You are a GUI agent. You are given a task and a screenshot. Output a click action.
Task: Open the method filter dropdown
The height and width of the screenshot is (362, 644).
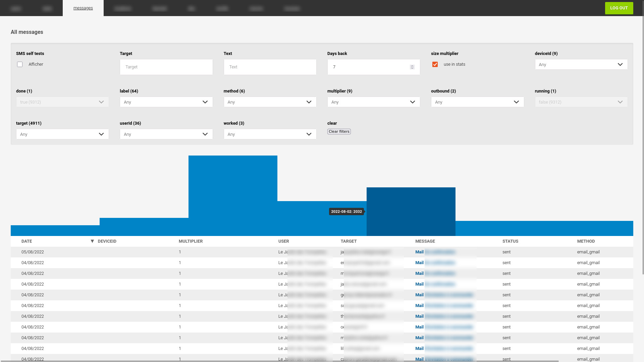[x=270, y=102]
